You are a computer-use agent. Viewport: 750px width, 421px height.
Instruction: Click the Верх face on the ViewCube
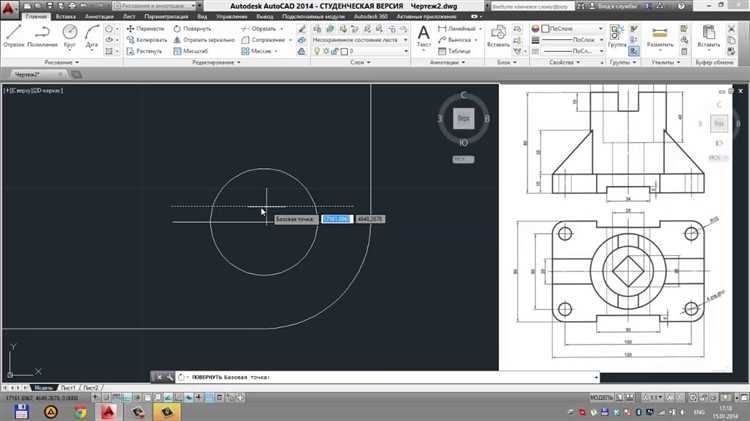463,119
